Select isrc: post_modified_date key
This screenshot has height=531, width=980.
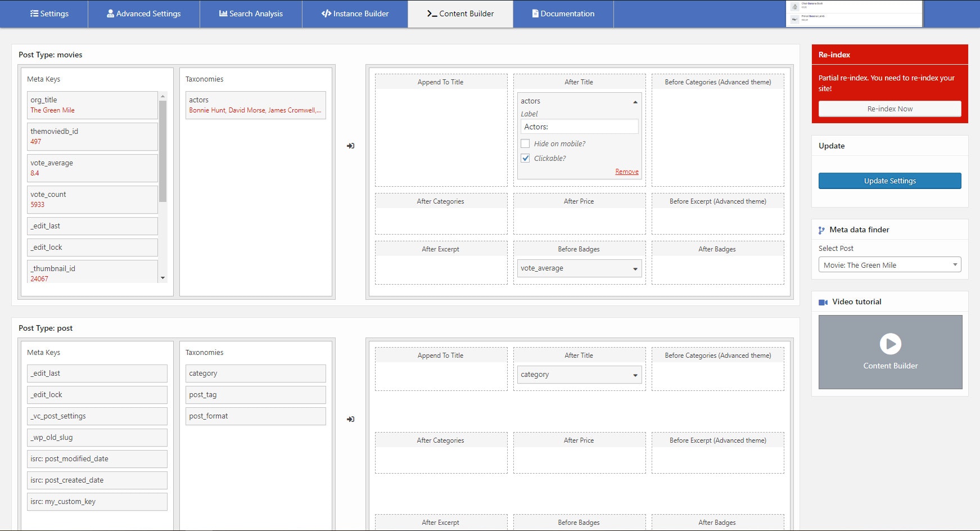click(97, 459)
